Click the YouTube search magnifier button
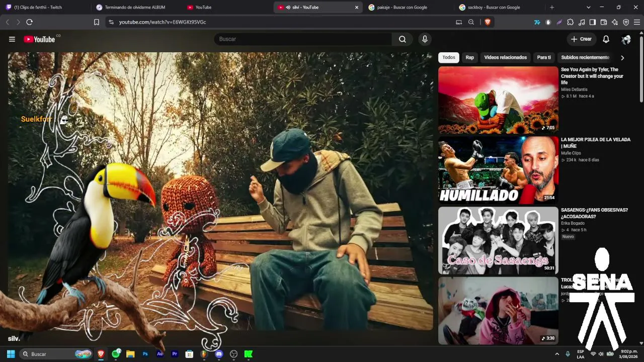 tap(403, 39)
